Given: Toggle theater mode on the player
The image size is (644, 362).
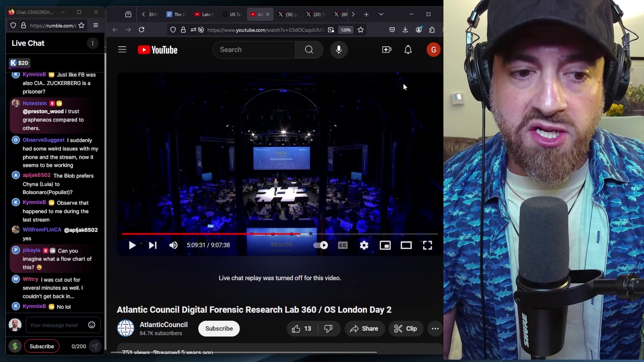Looking at the screenshot, I should click(406, 245).
